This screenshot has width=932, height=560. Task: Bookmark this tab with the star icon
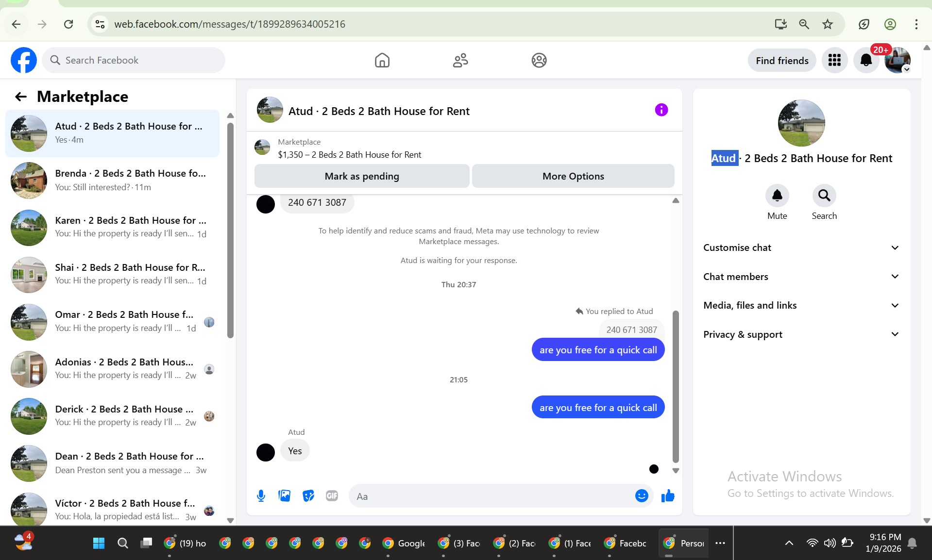pos(828,24)
